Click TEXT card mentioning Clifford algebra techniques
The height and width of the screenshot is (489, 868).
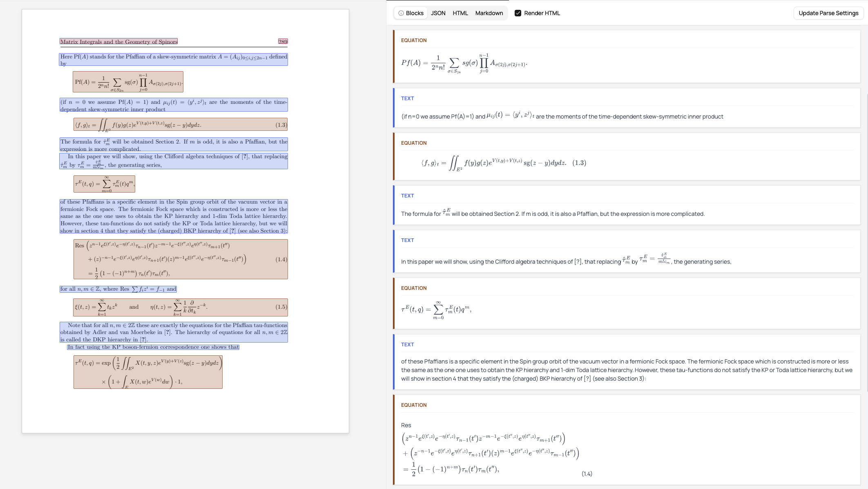point(627,252)
